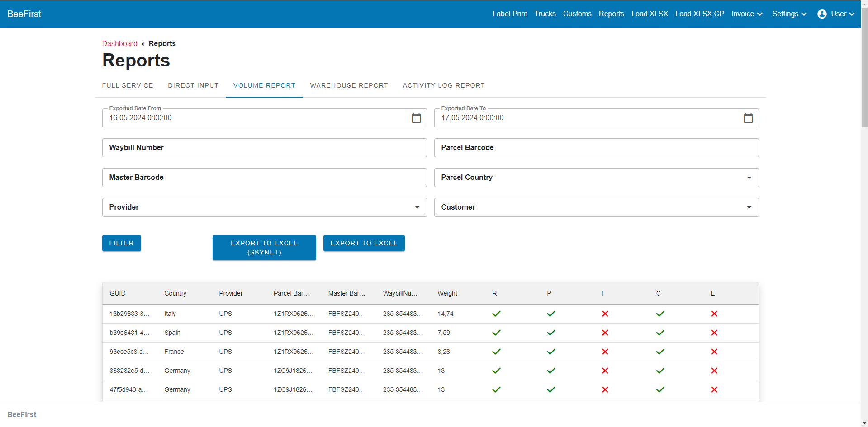Switch to Direct Input tab
The image size is (868, 427).
tap(193, 85)
